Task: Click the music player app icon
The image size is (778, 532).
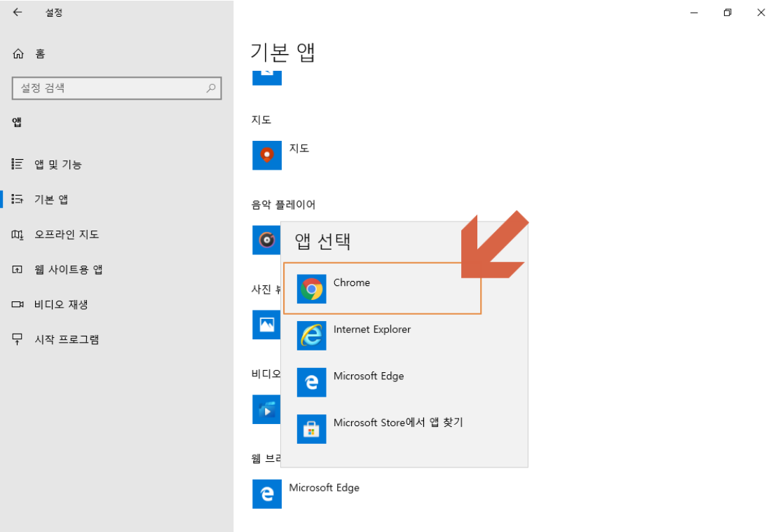Action: (x=266, y=240)
